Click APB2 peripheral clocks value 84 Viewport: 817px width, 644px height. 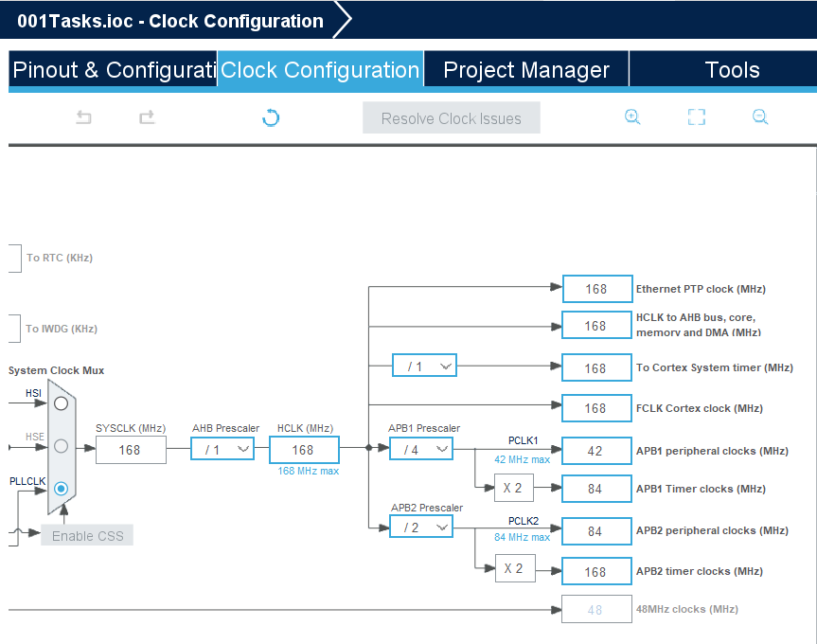click(x=596, y=531)
